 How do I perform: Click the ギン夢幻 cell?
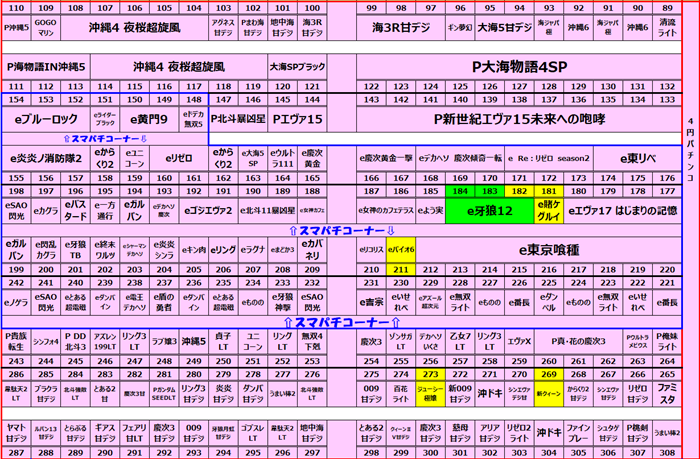[x=460, y=28]
